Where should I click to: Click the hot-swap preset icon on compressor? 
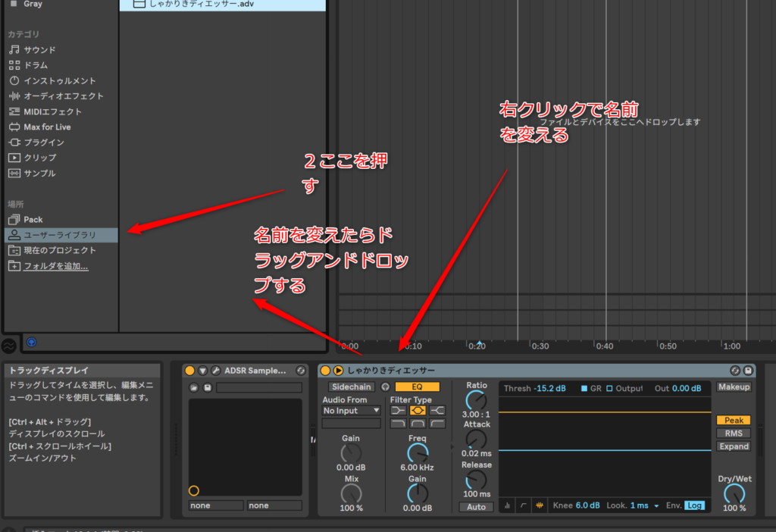coord(735,371)
